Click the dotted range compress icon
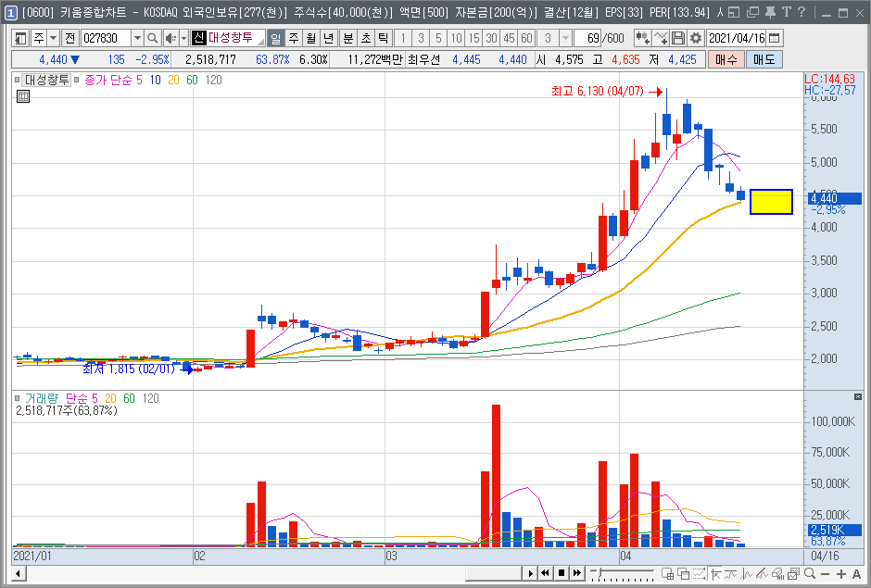This screenshot has width=871, height=588. tap(699, 574)
